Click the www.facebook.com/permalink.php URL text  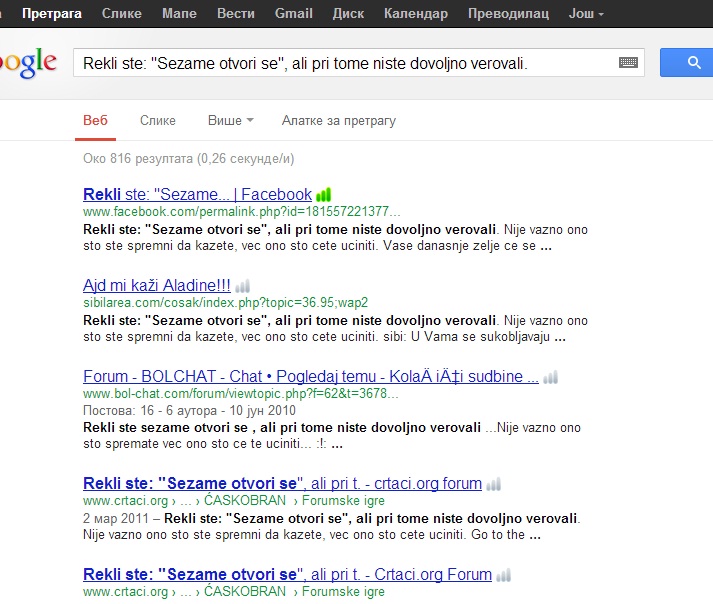pyautogui.click(x=241, y=211)
